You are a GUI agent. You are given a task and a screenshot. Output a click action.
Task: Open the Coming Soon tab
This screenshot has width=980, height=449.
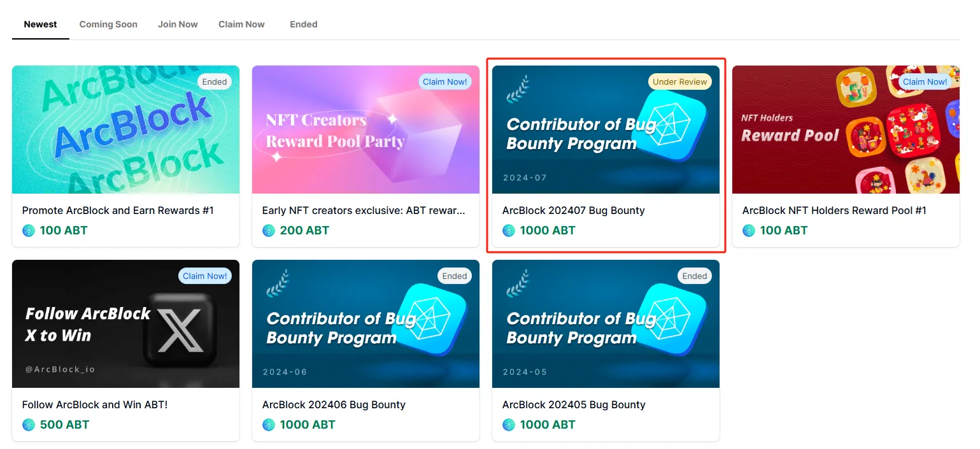point(108,24)
